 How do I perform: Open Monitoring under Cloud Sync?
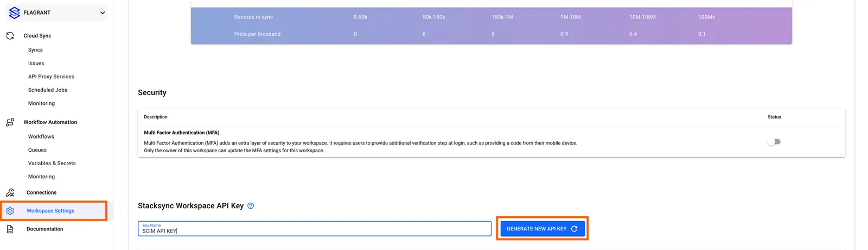pos(41,103)
